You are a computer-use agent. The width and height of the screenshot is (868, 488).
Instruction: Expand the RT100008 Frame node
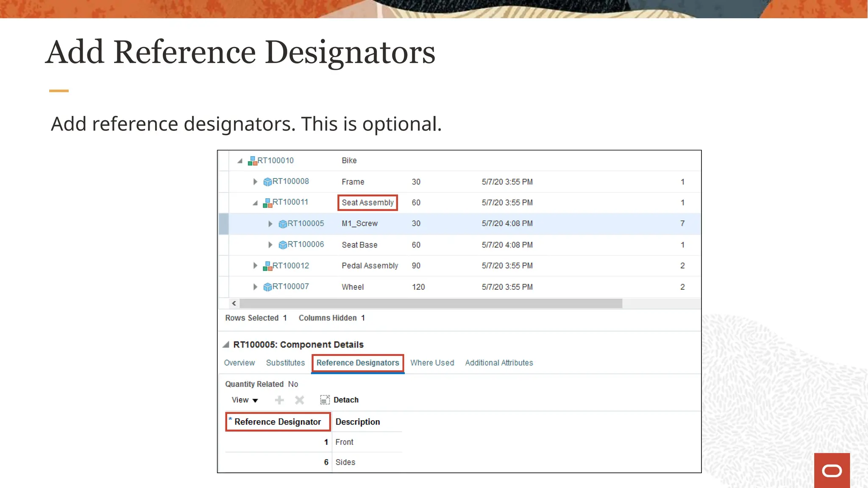255,182
